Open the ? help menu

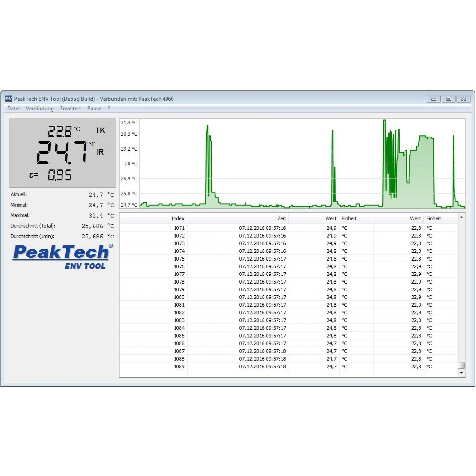tap(109, 108)
